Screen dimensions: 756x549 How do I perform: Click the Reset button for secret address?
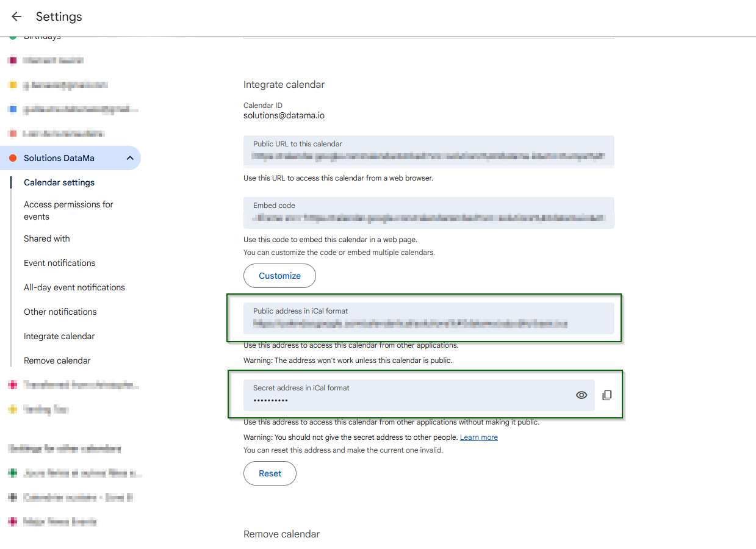270,473
